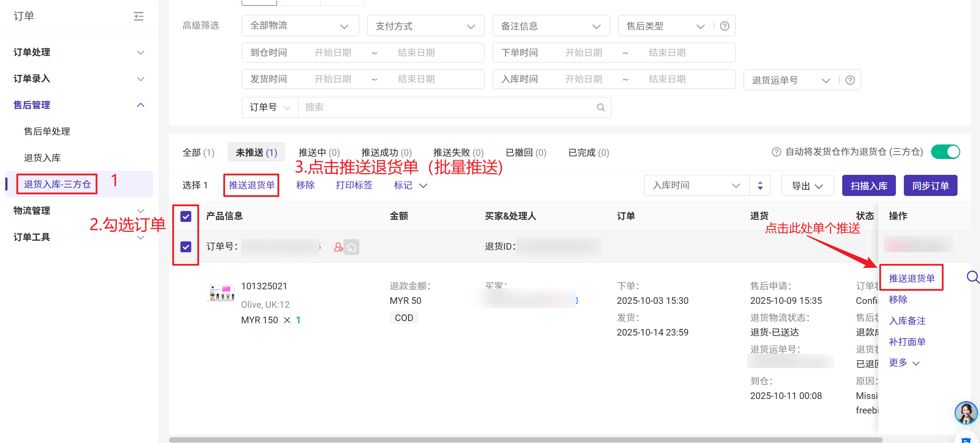Click the gray return icon in order row
The height and width of the screenshot is (443, 980).
tap(351, 247)
